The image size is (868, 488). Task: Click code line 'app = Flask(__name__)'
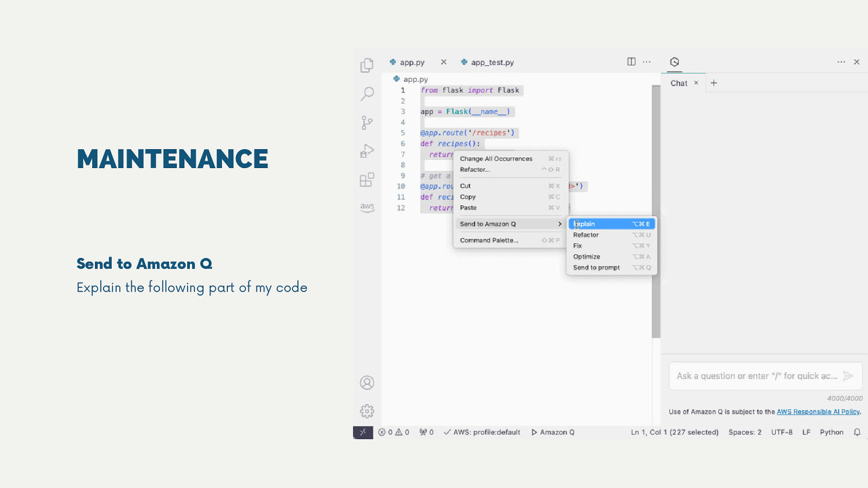[x=465, y=112]
